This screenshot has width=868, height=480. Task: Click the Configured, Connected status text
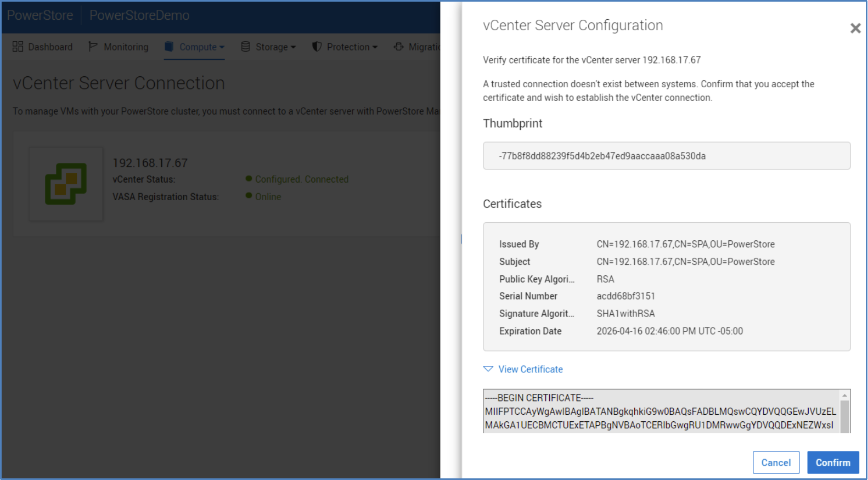pos(302,179)
